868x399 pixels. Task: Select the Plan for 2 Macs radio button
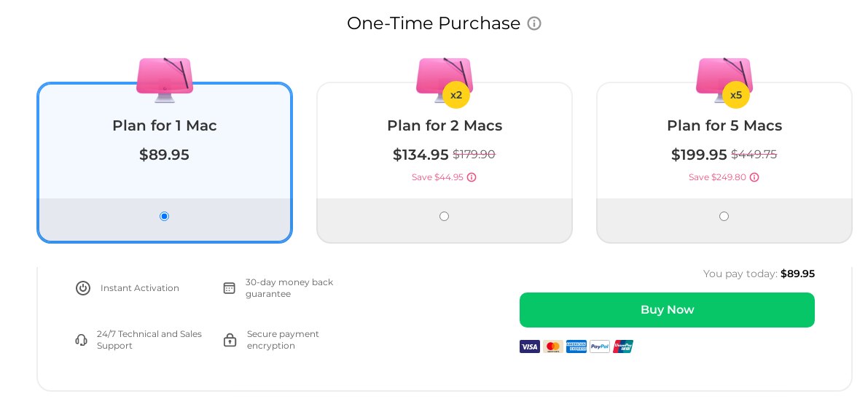pos(444,216)
